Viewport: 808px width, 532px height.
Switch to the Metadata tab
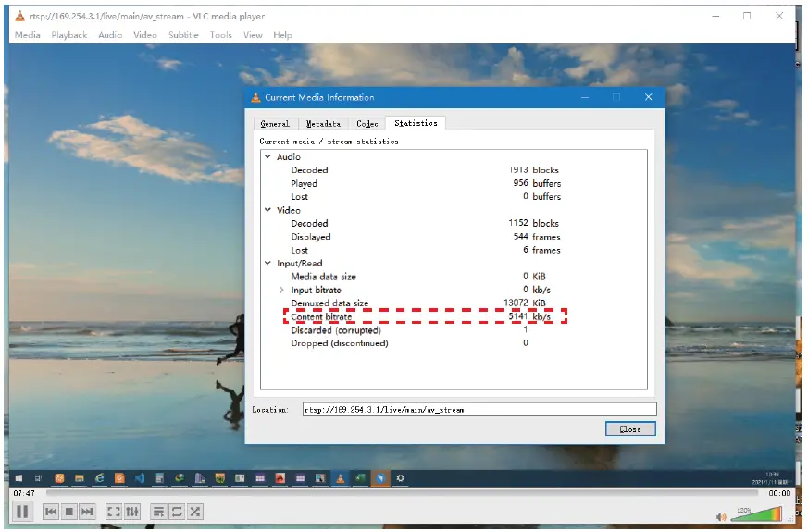[323, 124]
